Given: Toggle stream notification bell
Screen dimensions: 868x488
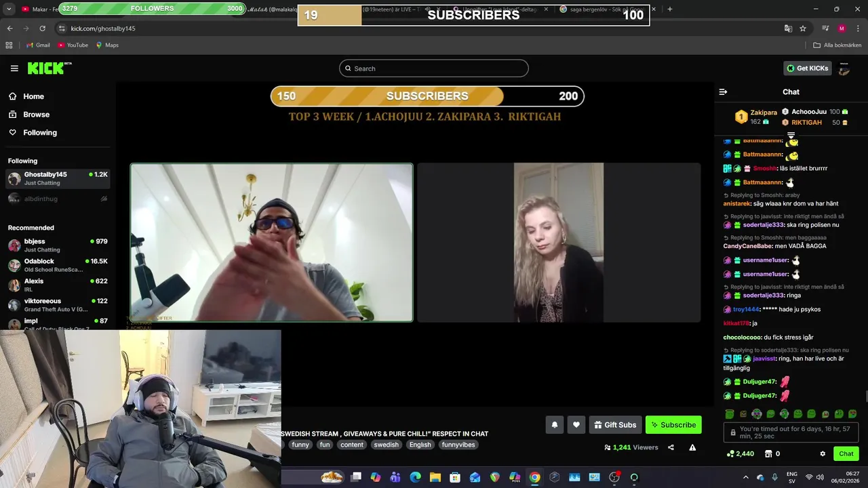Looking at the screenshot, I should tap(554, 425).
